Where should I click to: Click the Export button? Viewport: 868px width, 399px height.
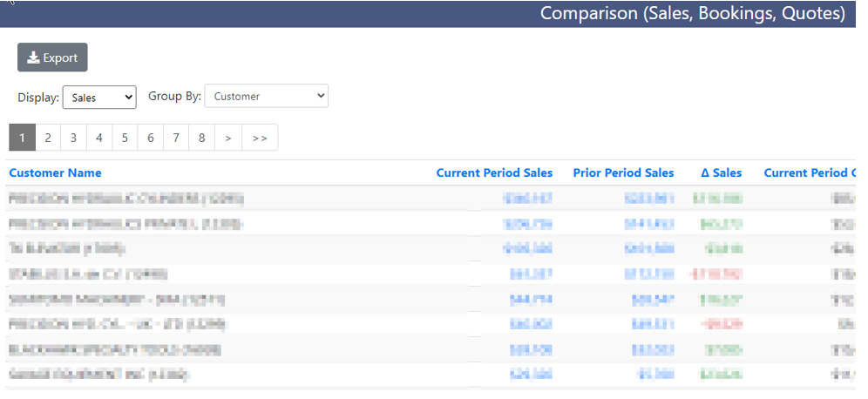tap(52, 57)
